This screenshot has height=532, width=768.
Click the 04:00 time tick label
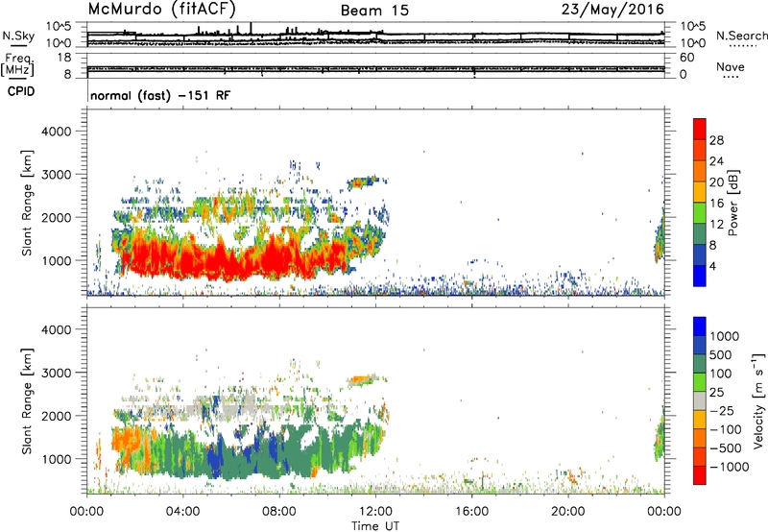coord(182,512)
